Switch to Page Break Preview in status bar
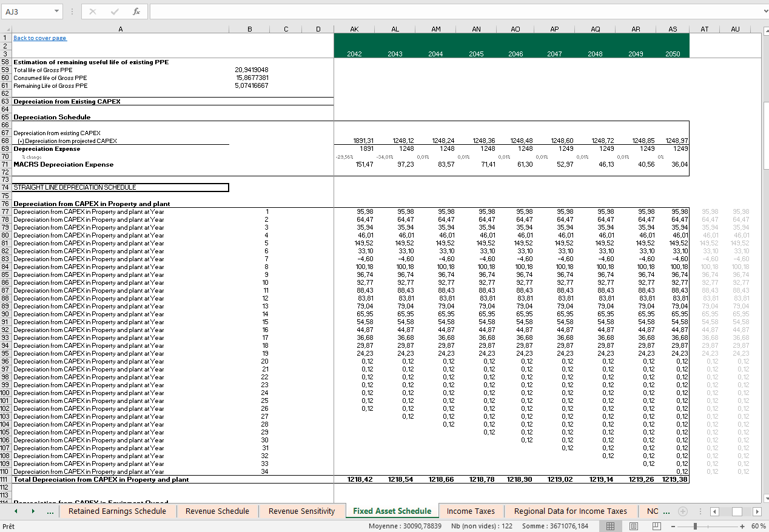Screen dimensions: 769x532 pyautogui.click(x=656, y=527)
